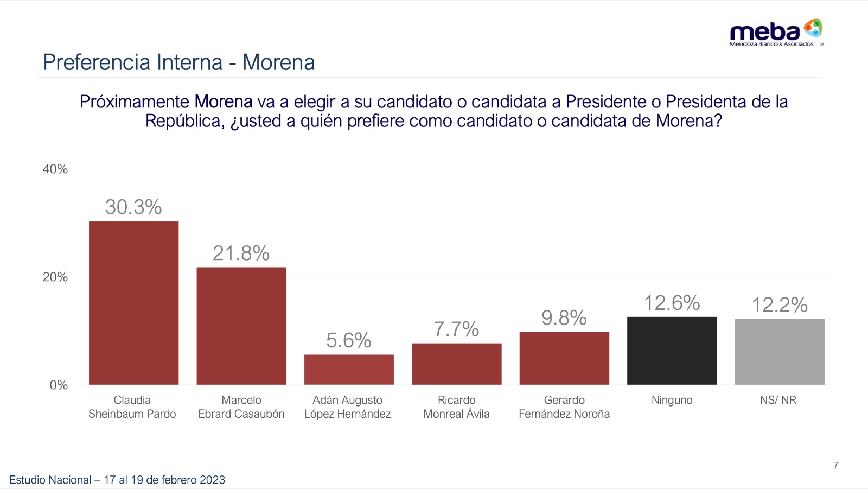Click the Estudio Nacional footer text
Screen dimensions: 868x489
pyautogui.click(x=117, y=480)
